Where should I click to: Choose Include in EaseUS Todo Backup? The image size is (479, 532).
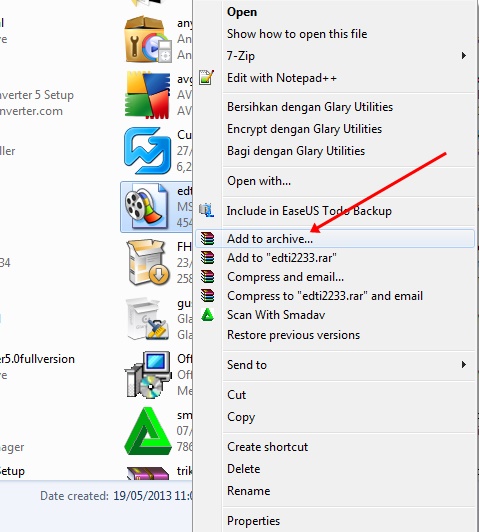point(309,211)
